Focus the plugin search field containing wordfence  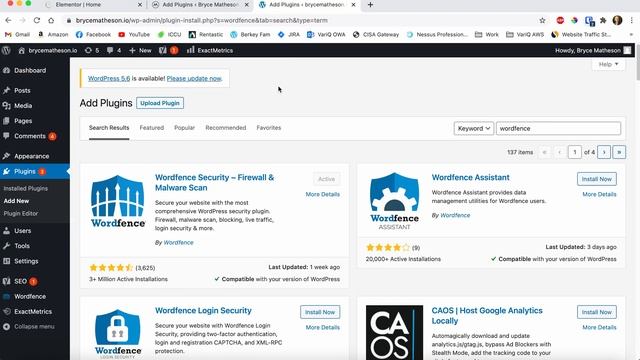[558, 128]
